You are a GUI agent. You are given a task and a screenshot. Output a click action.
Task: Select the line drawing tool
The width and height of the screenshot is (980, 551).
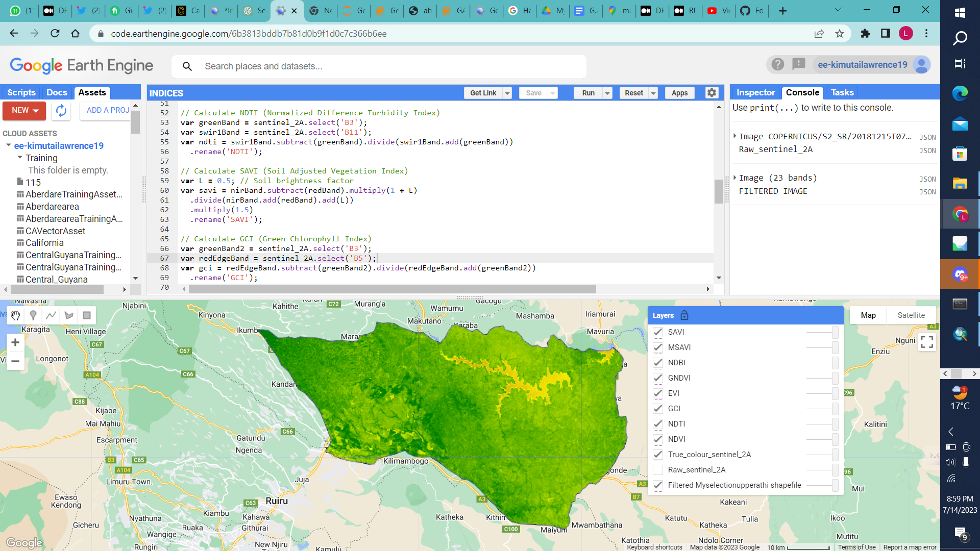[51, 315]
